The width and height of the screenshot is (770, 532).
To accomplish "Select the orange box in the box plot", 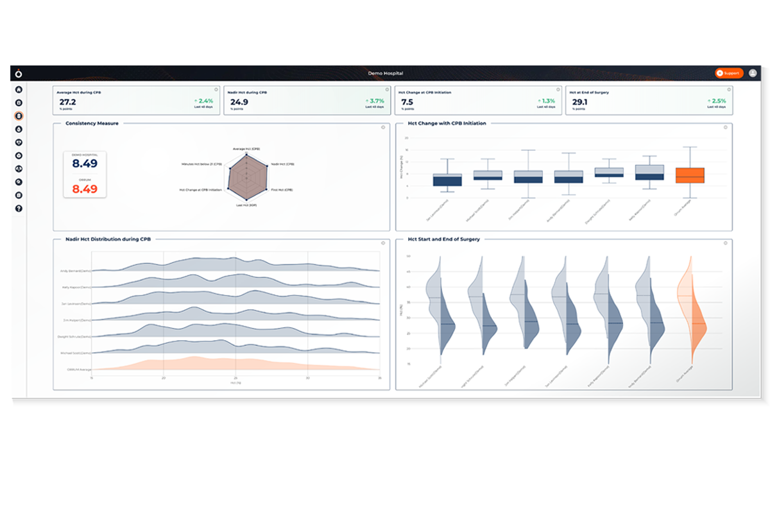I will click(x=690, y=175).
